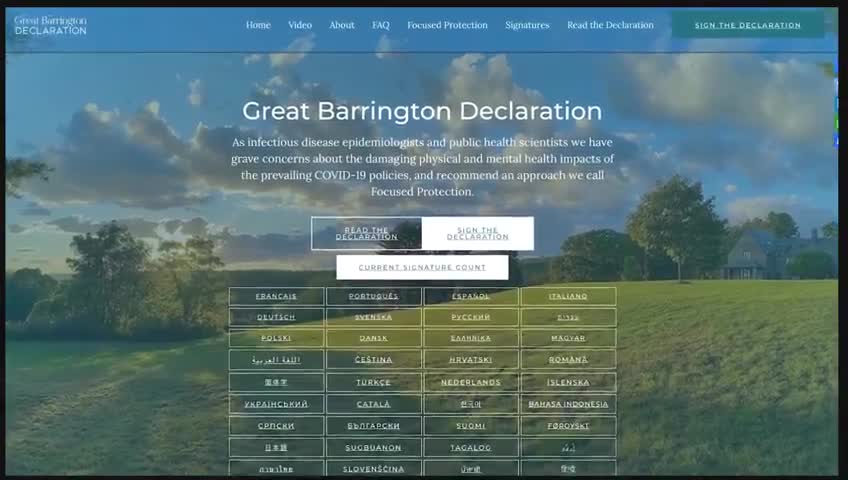Open the Ελληνικά version

(x=471, y=338)
